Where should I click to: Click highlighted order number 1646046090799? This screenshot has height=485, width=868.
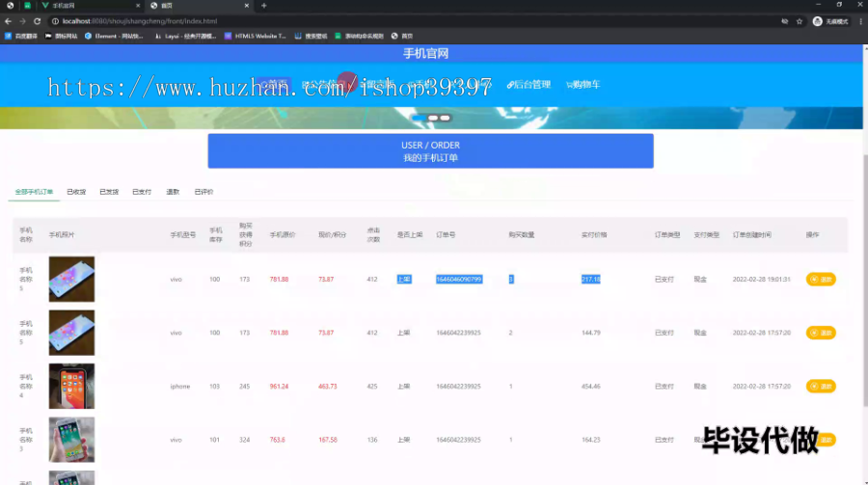[x=459, y=279]
